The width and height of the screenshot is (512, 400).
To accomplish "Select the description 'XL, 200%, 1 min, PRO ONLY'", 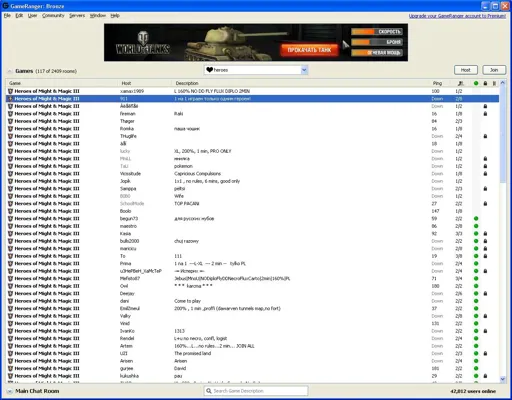I will 203,151.
